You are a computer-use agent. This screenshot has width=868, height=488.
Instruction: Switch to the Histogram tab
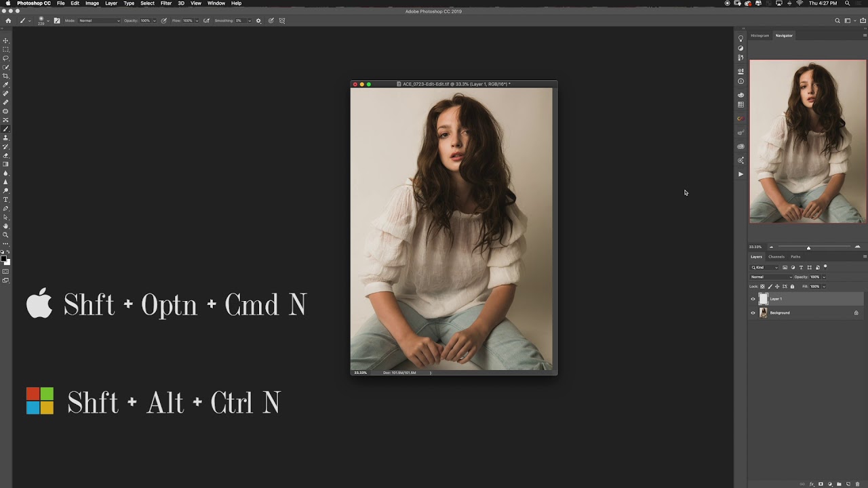click(x=760, y=35)
